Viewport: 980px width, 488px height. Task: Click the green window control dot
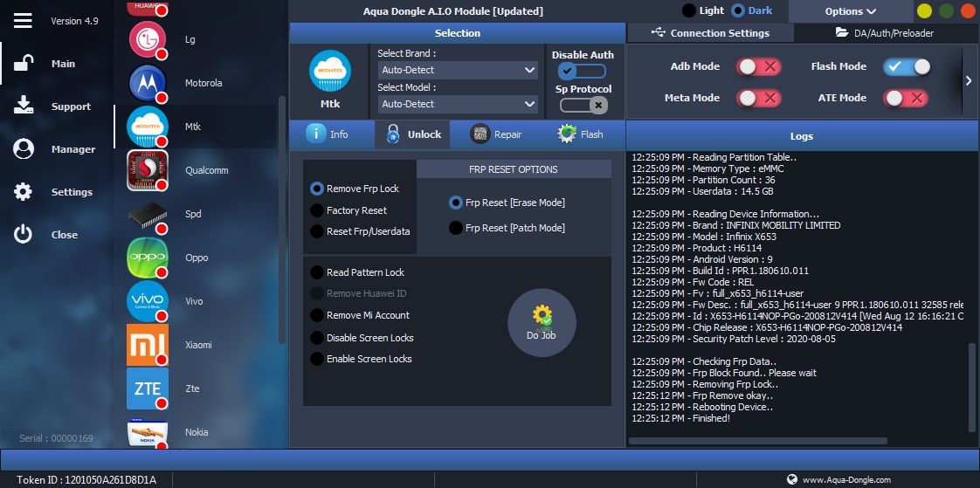(946, 11)
